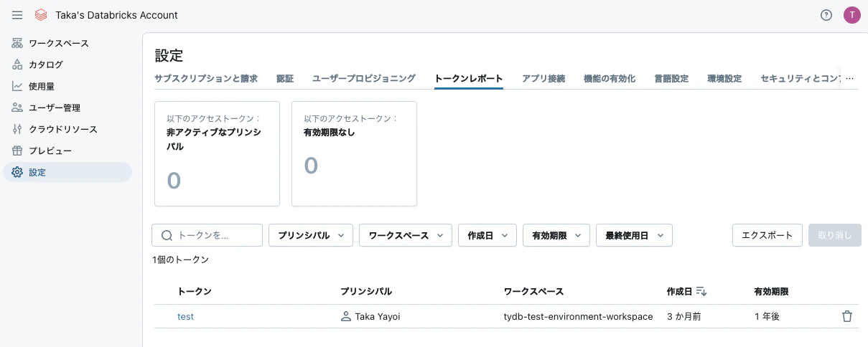Viewport: 868px width, 347px height.
Task: Open the 有効期限 filter dropdown
Action: click(x=556, y=235)
